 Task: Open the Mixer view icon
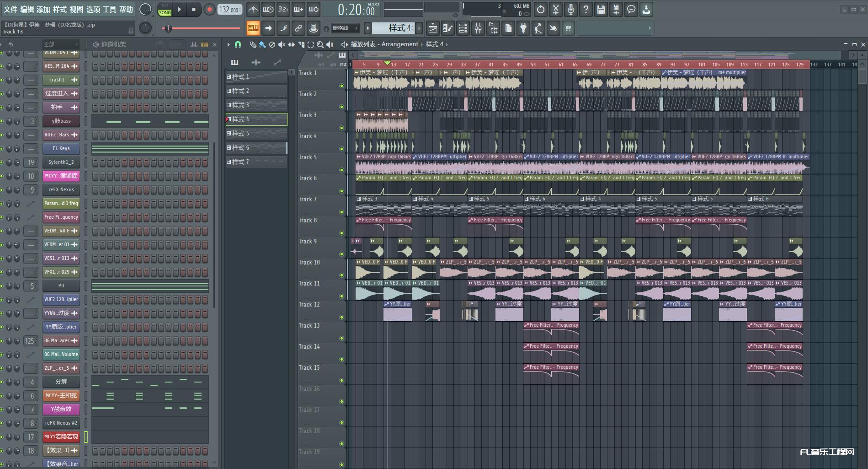click(478, 28)
